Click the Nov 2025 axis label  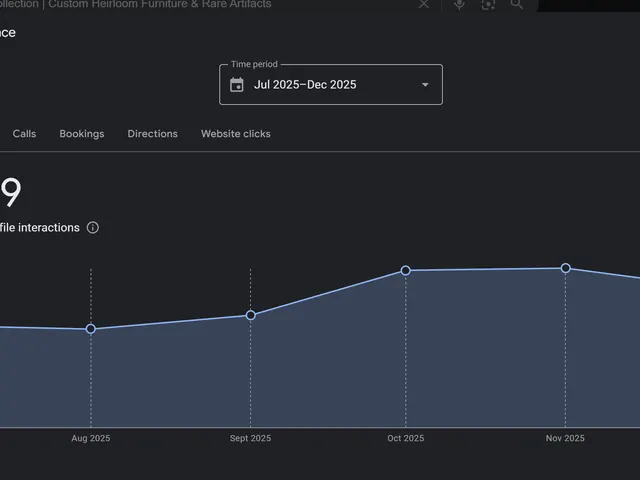[565, 438]
